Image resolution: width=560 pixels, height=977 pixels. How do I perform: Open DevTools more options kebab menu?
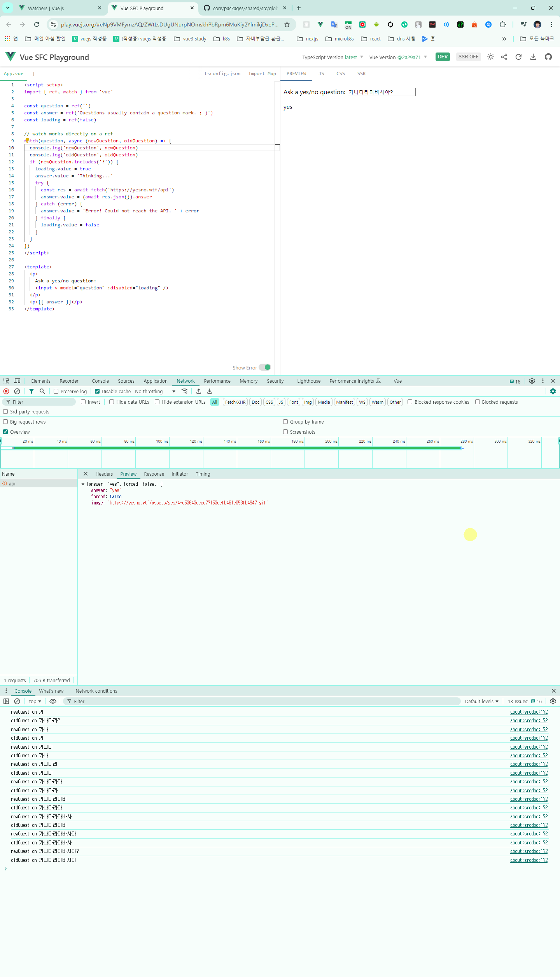point(543,381)
